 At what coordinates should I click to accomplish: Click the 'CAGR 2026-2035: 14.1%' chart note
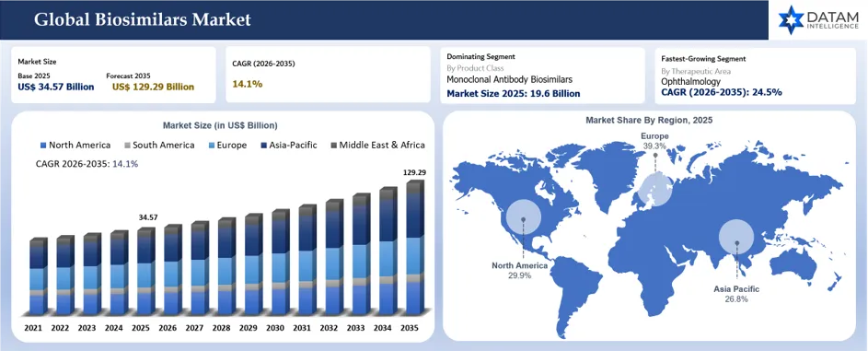pos(87,164)
